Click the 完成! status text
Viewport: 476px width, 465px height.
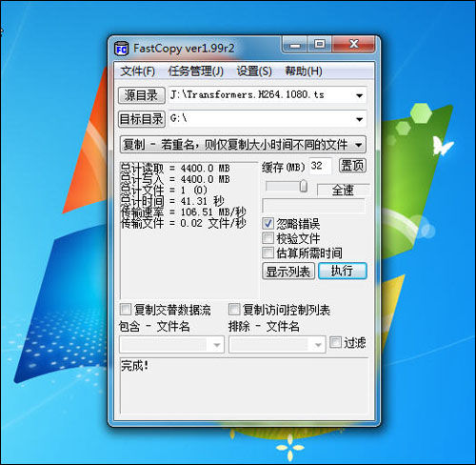[134, 366]
